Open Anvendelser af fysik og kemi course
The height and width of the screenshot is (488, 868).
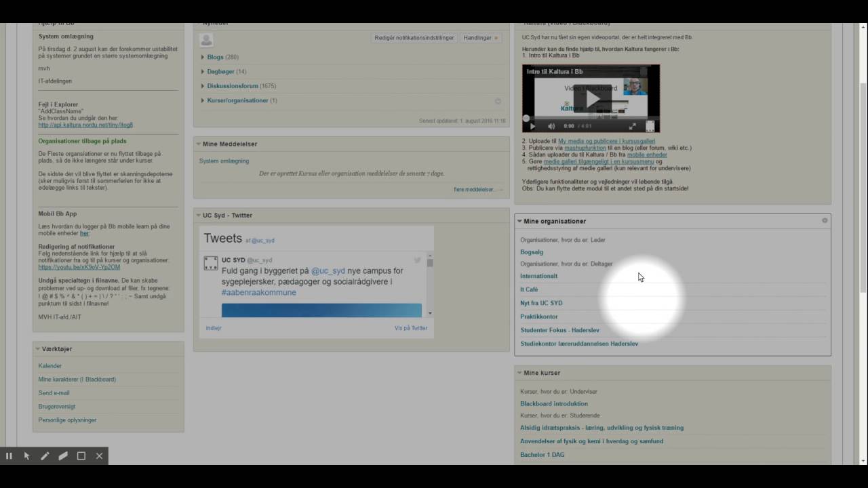pyautogui.click(x=591, y=441)
